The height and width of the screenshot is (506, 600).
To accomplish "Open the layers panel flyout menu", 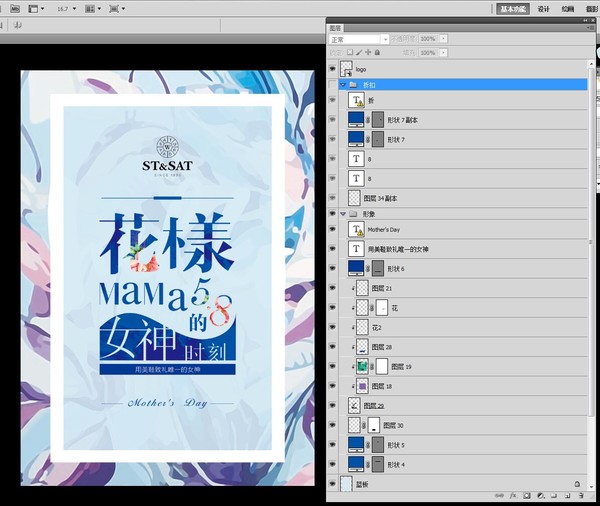I will pos(590,28).
